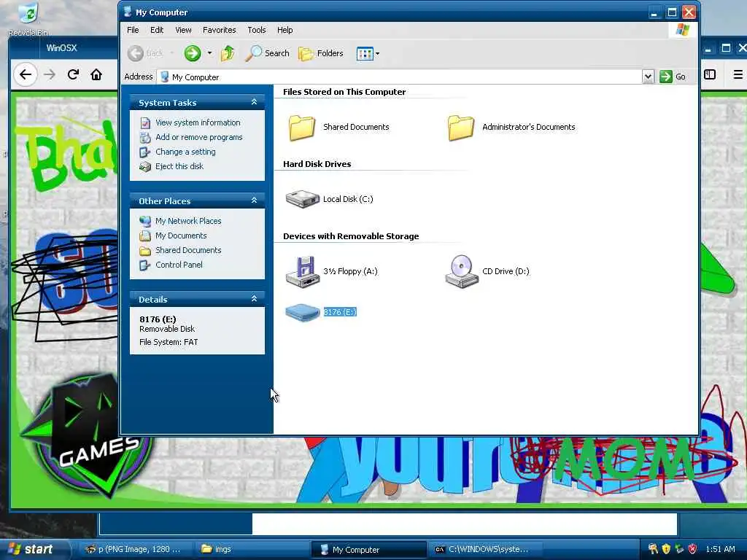Open the Edit menu
The image size is (747, 560).
[x=157, y=30]
